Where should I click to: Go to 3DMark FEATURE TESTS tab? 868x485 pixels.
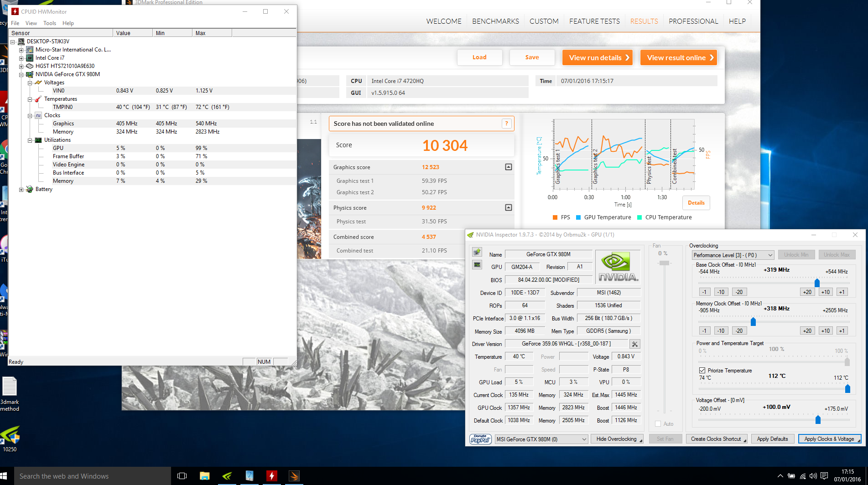[594, 21]
